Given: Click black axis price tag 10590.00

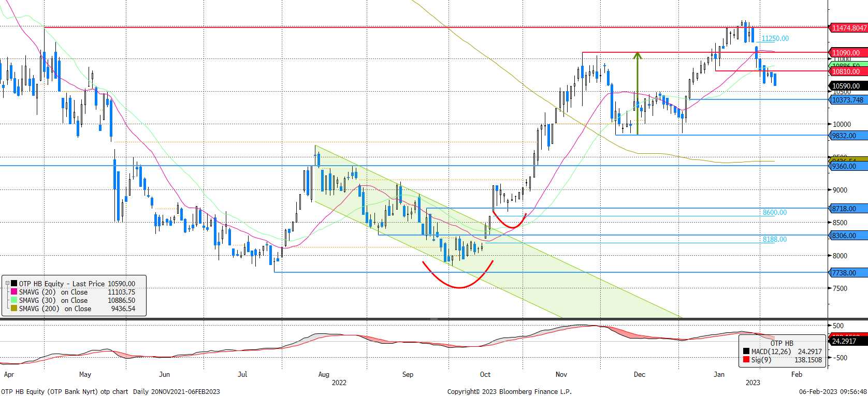Looking at the screenshot, I should [849, 86].
